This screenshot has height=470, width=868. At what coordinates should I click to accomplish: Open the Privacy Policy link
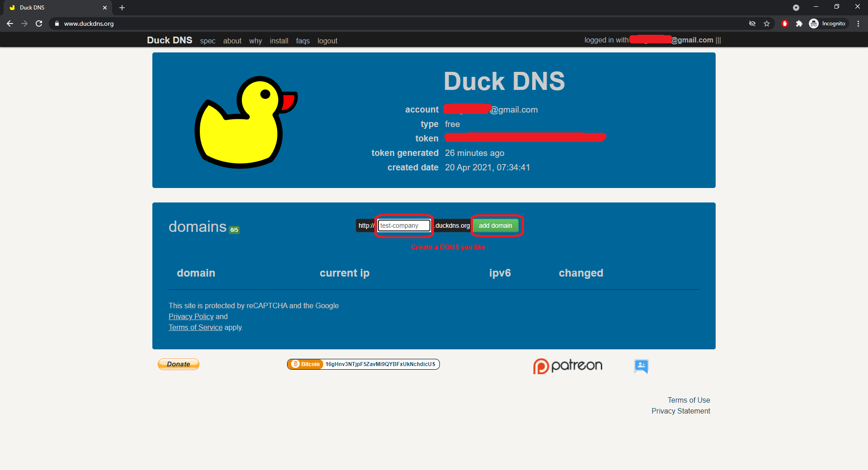(191, 316)
